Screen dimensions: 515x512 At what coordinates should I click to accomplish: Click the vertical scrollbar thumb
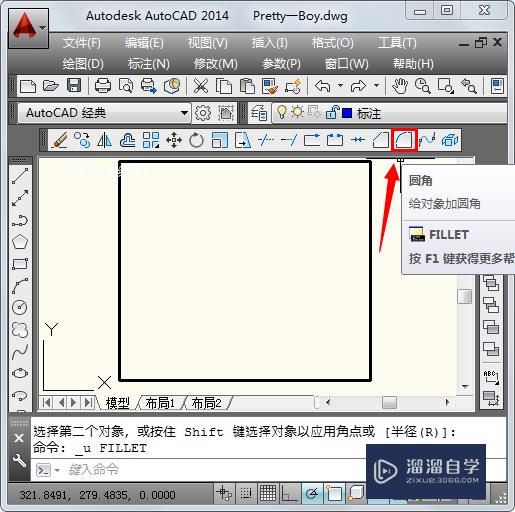[464, 296]
